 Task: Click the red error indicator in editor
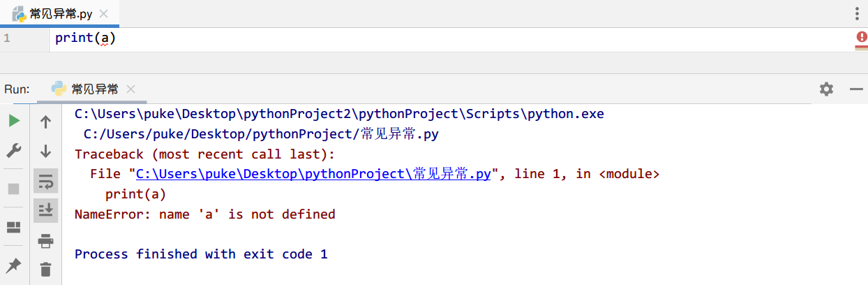pyautogui.click(x=861, y=38)
